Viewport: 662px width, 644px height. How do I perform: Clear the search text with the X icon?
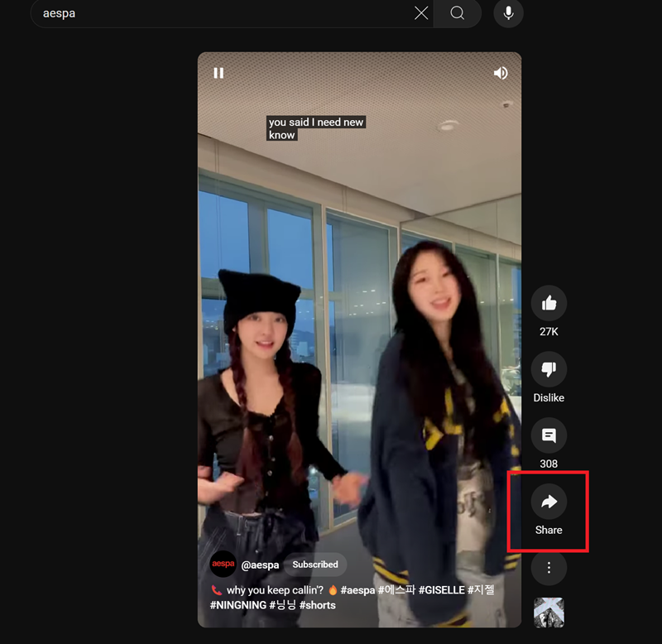(x=421, y=13)
